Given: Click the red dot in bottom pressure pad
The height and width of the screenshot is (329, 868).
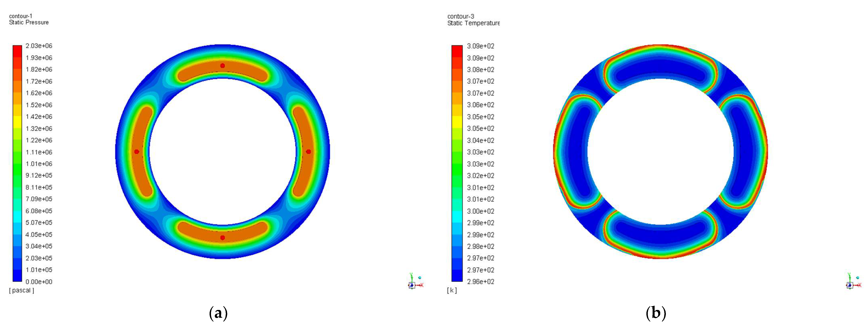Looking at the screenshot, I should [222, 238].
